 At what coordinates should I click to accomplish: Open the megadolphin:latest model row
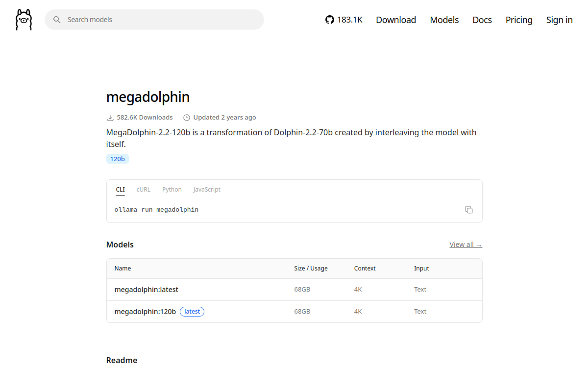click(x=294, y=290)
